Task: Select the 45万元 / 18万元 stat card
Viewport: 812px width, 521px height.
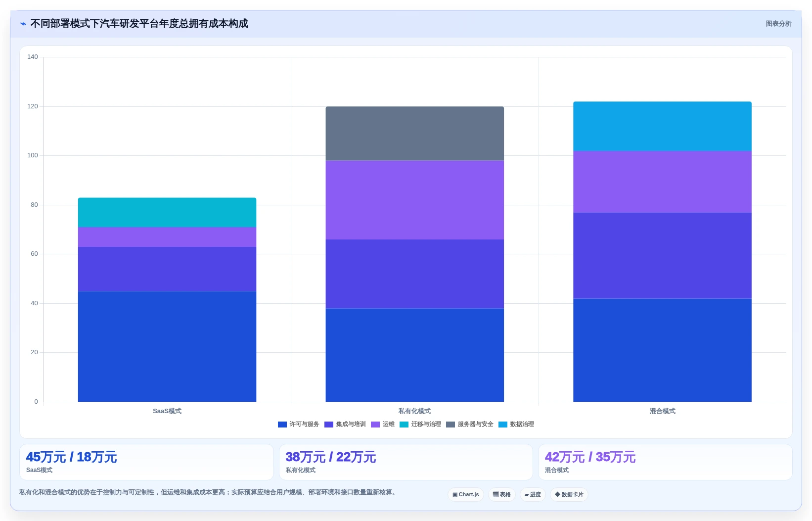Action: point(146,462)
